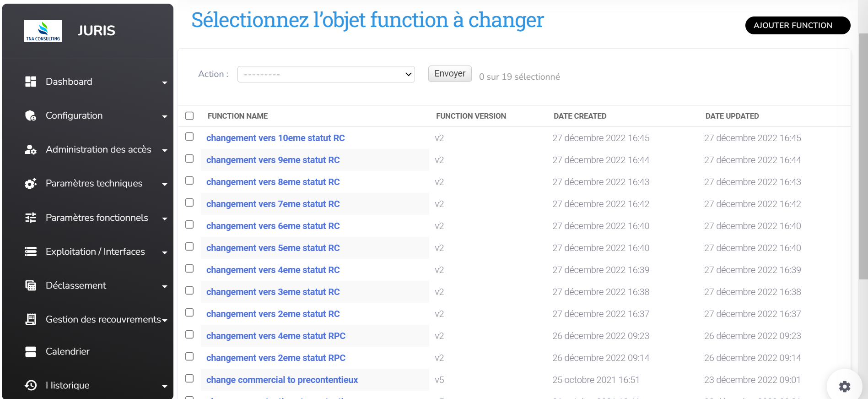Click the Dashboard grid icon in sidebar

31,82
